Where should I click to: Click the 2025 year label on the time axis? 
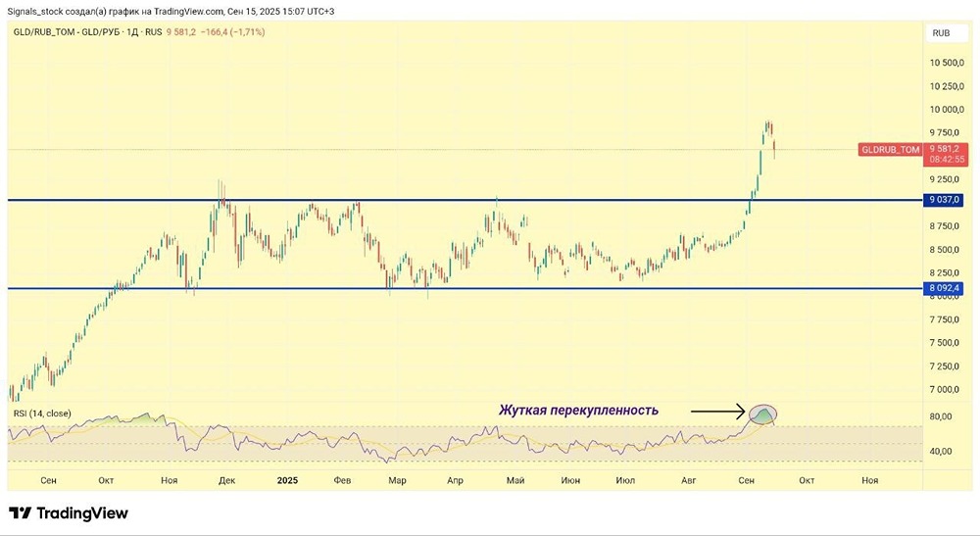click(x=287, y=480)
